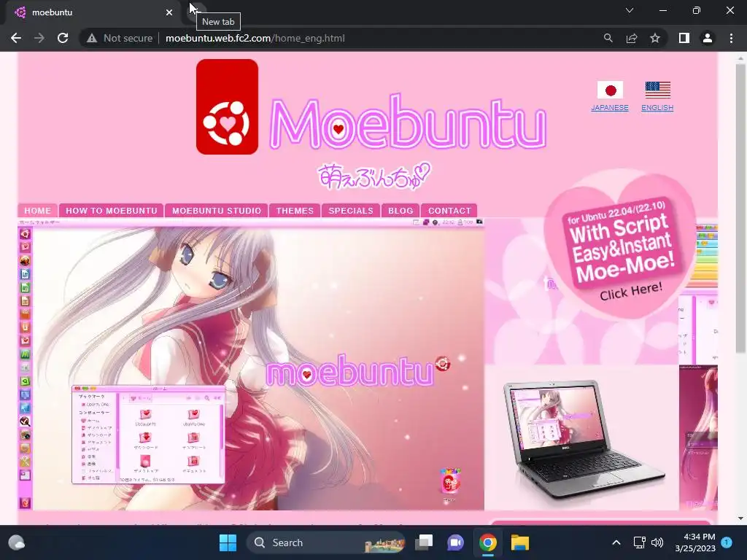
Task: Open the weather widget icon on taskbar
Action: tap(16, 542)
